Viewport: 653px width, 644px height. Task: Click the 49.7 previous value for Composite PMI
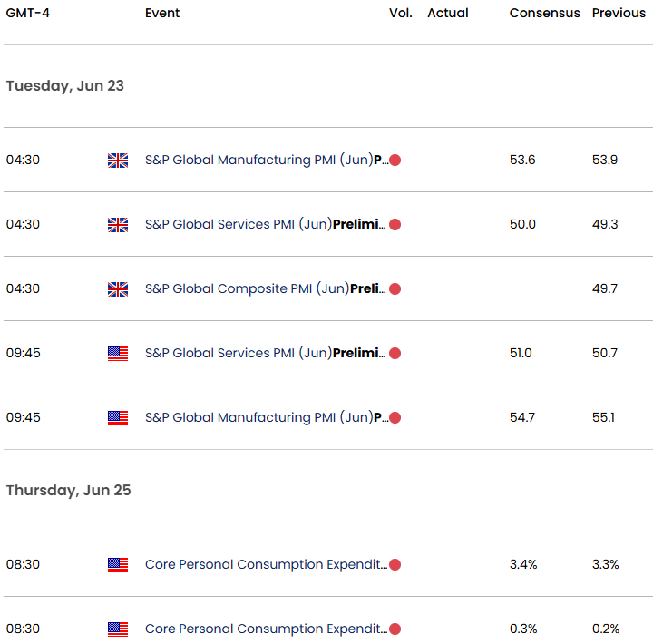[x=605, y=288]
